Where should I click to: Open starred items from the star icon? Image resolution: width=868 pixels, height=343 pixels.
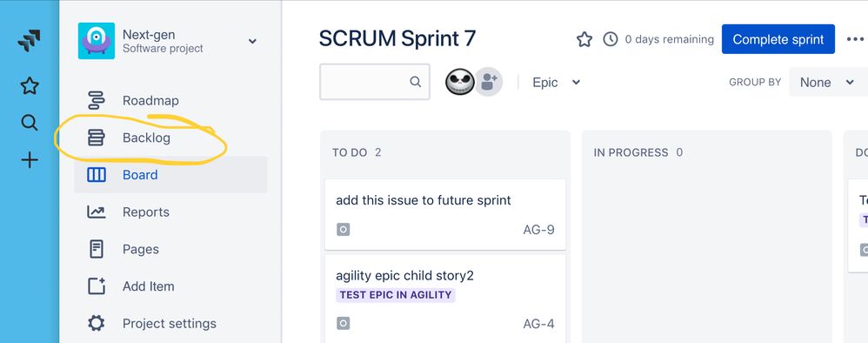click(x=30, y=86)
